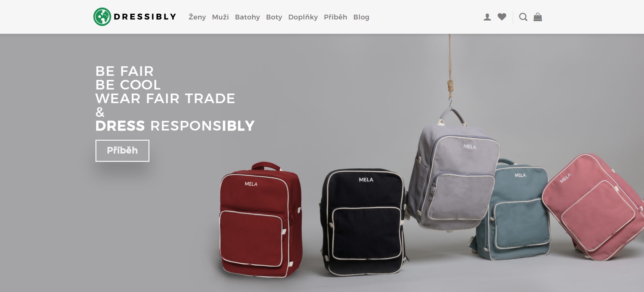The image size is (644, 292).
Task: Visit the Blog page
Action: (361, 17)
